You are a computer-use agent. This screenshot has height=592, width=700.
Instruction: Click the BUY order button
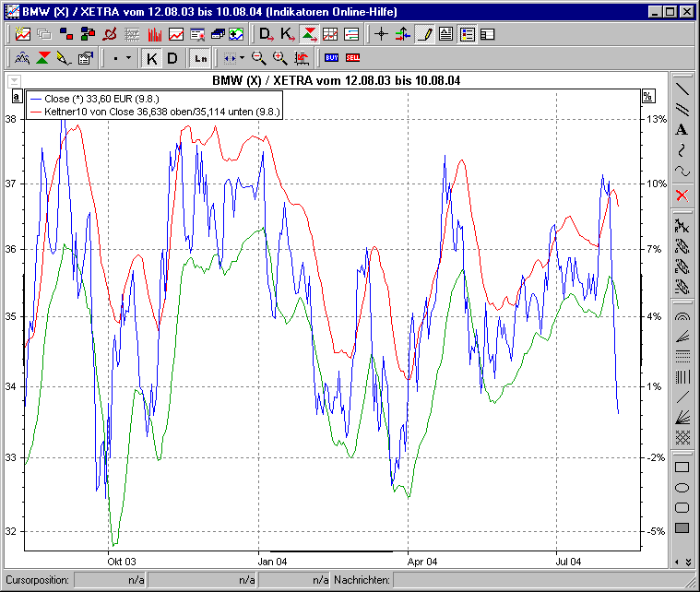pos(332,58)
